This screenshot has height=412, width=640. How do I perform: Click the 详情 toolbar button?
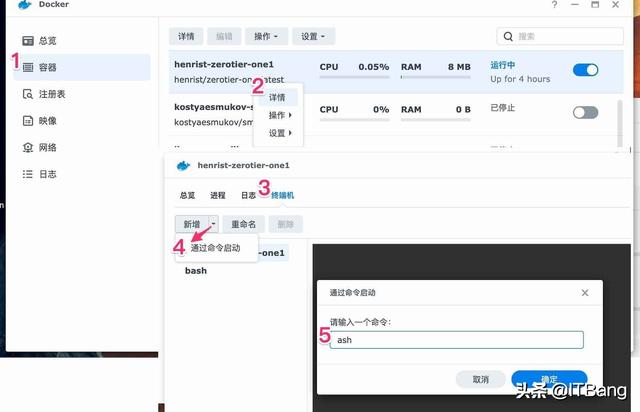[x=186, y=36]
